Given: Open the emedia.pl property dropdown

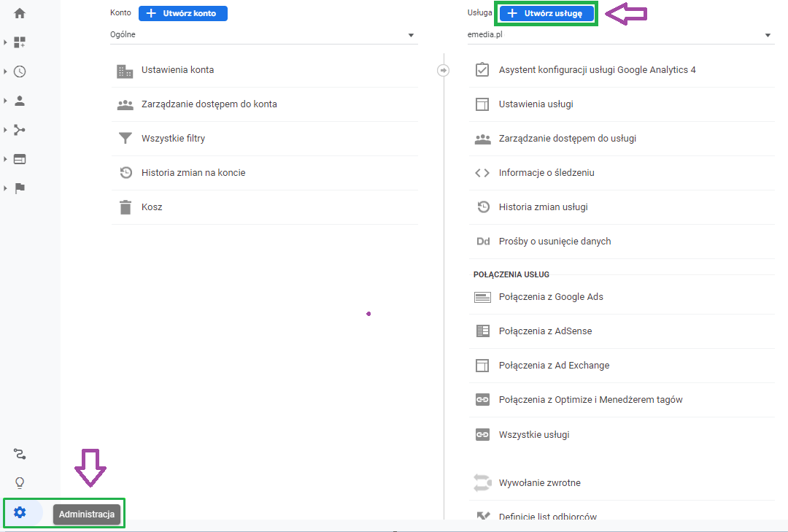Looking at the screenshot, I should (620, 34).
